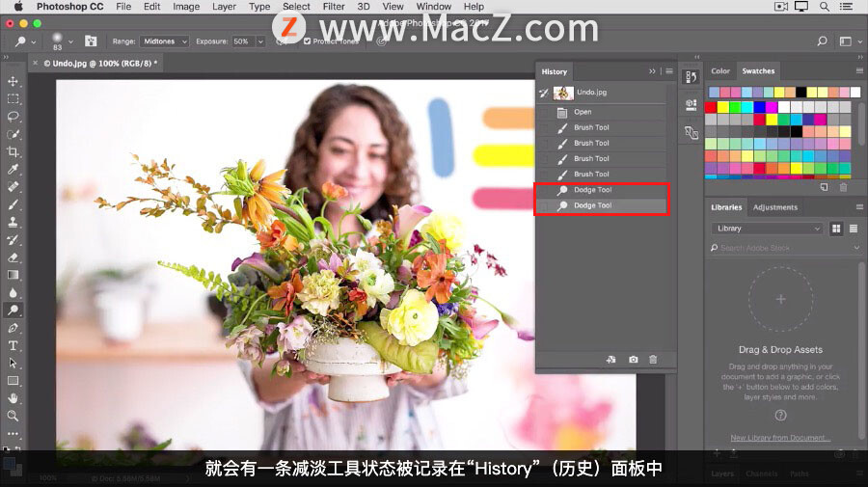Image resolution: width=868 pixels, height=487 pixels.
Task: Open macOS Notification Center icon
Action: (846, 7)
